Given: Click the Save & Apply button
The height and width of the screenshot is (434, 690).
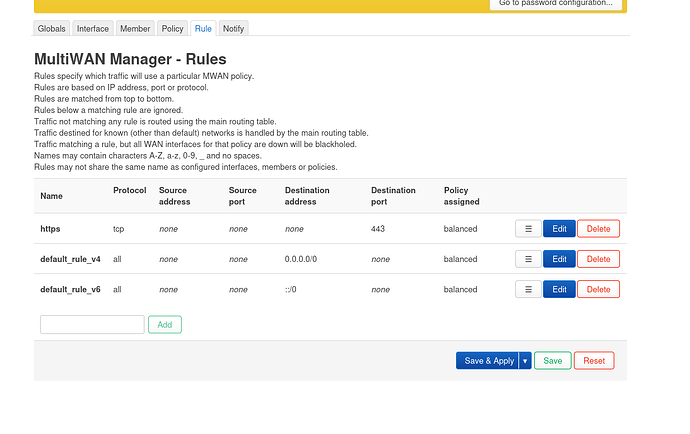Looking at the screenshot, I should 488,361.
